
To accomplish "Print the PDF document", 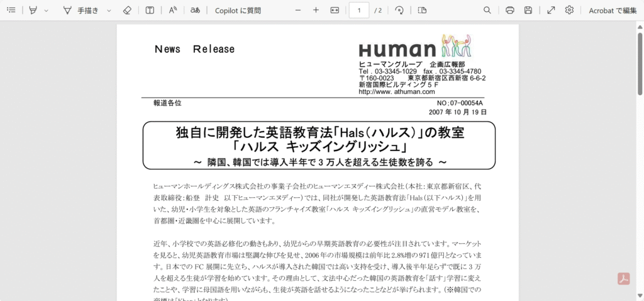I will point(510,10).
